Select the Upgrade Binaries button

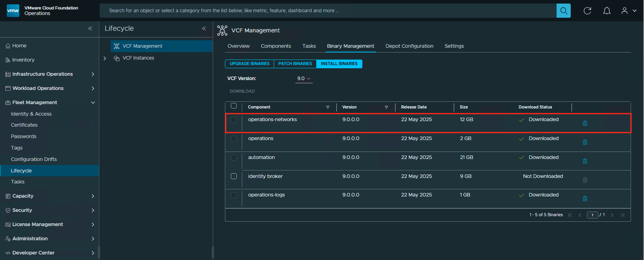pyautogui.click(x=249, y=64)
